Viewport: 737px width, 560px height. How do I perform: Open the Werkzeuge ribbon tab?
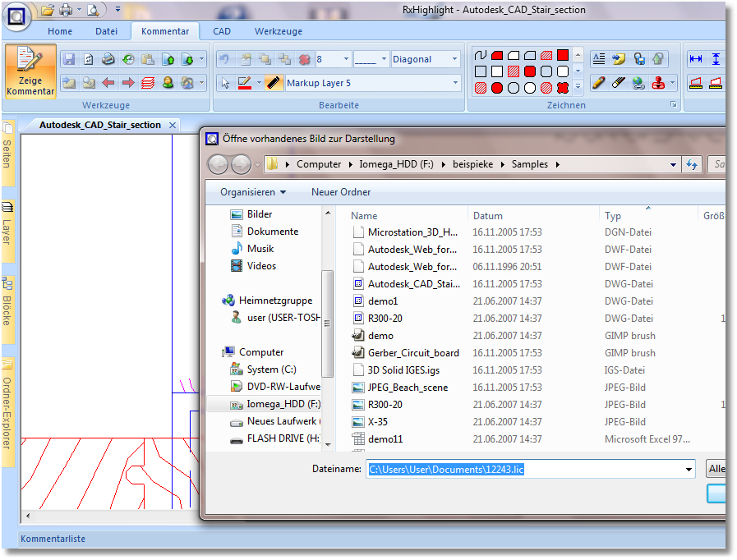[x=278, y=31]
